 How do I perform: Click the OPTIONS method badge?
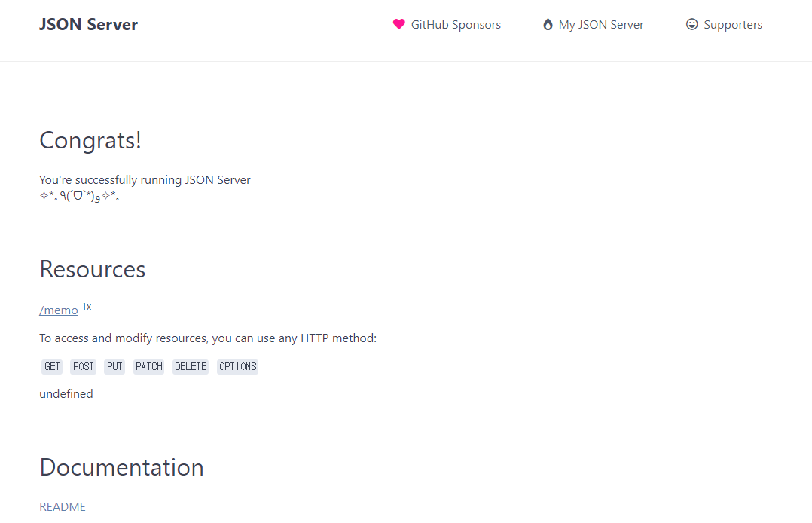click(238, 366)
